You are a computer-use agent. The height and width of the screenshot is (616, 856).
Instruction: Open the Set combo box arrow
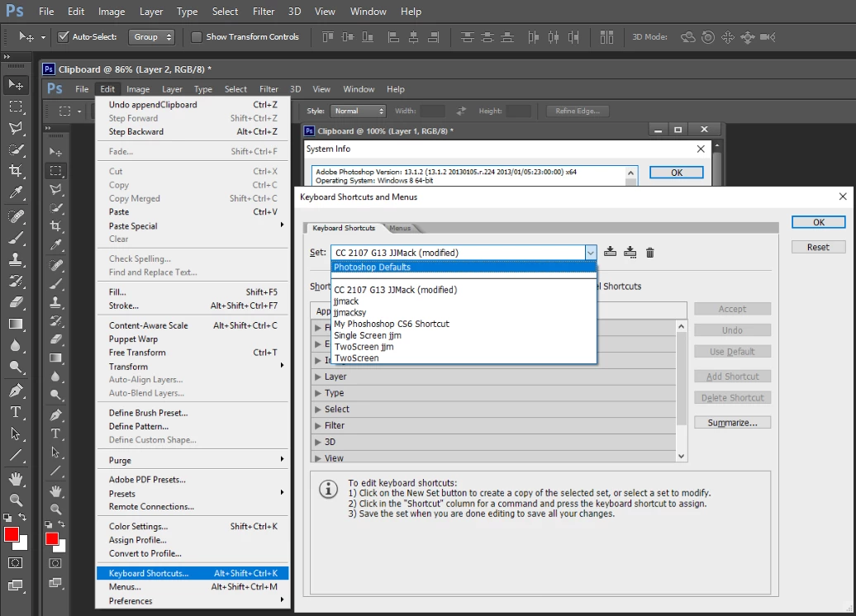point(590,253)
